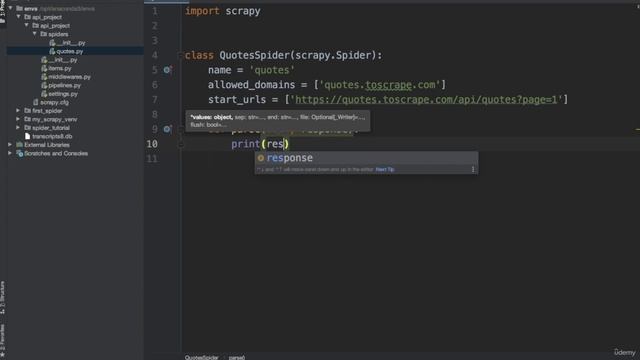Open items.py file
Screen dimensions: 640x360
pos(60,68)
